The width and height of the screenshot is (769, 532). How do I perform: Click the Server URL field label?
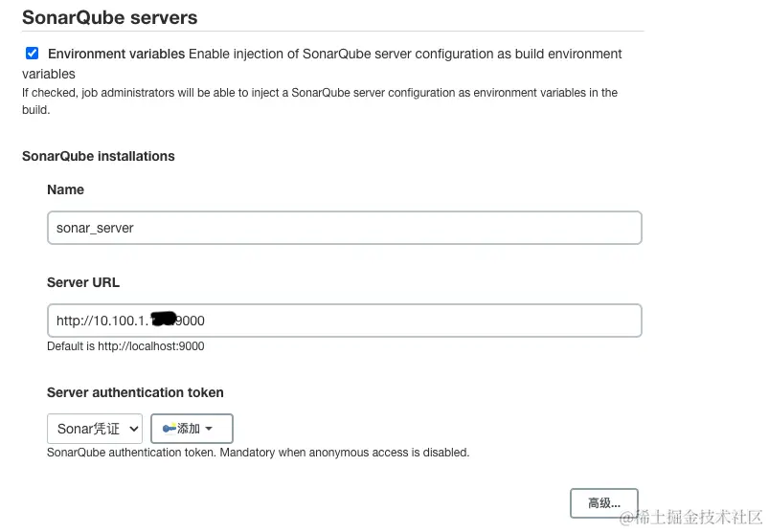pyautogui.click(x=83, y=282)
